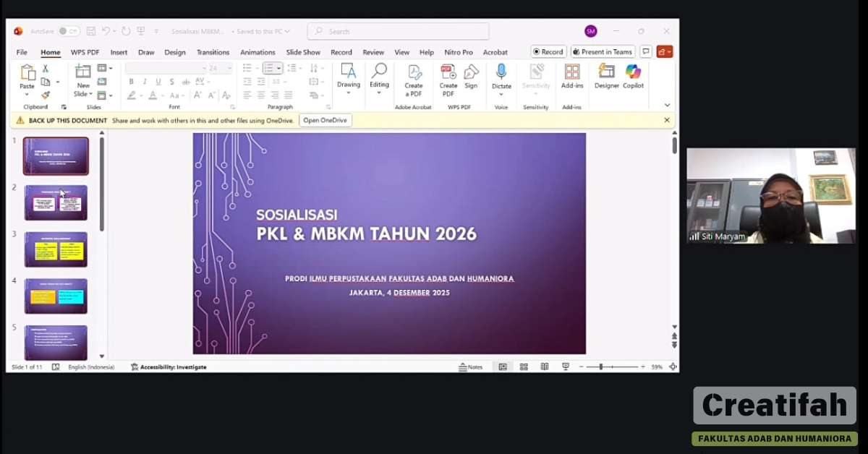Select slide 3 thumbnail in the panel

[56, 249]
